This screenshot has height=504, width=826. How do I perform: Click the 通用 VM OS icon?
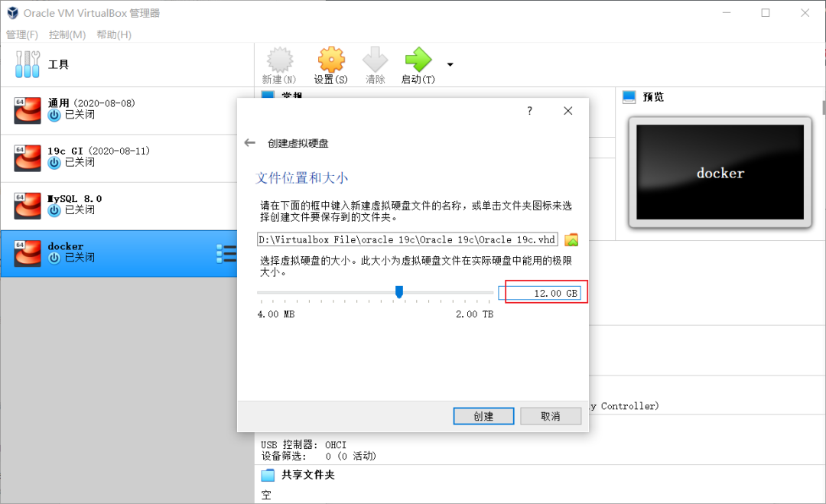(28, 110)
